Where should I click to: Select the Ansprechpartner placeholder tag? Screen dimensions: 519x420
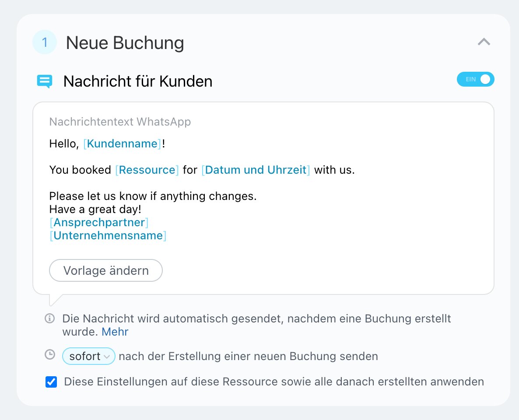point(99,222)
